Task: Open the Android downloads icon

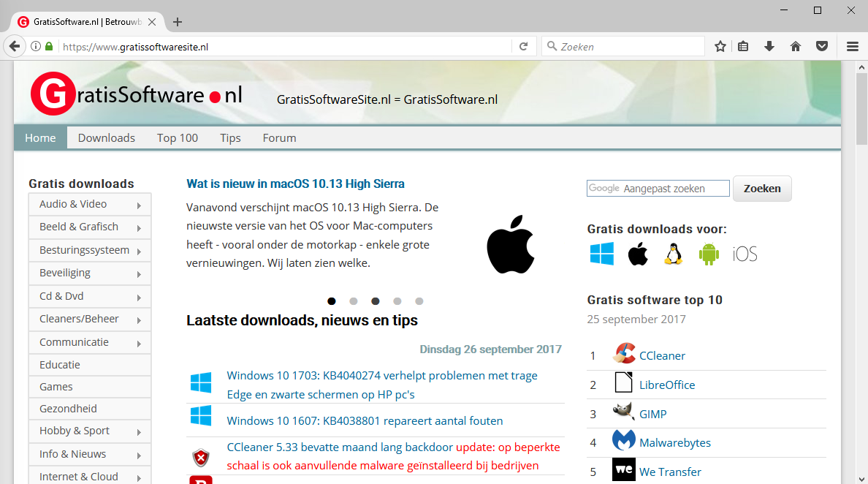Action: (x=709, y=254)
